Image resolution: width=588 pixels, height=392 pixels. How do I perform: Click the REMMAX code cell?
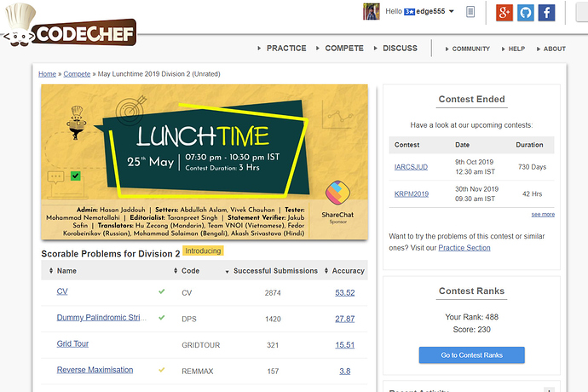click(x=198, y=372)
